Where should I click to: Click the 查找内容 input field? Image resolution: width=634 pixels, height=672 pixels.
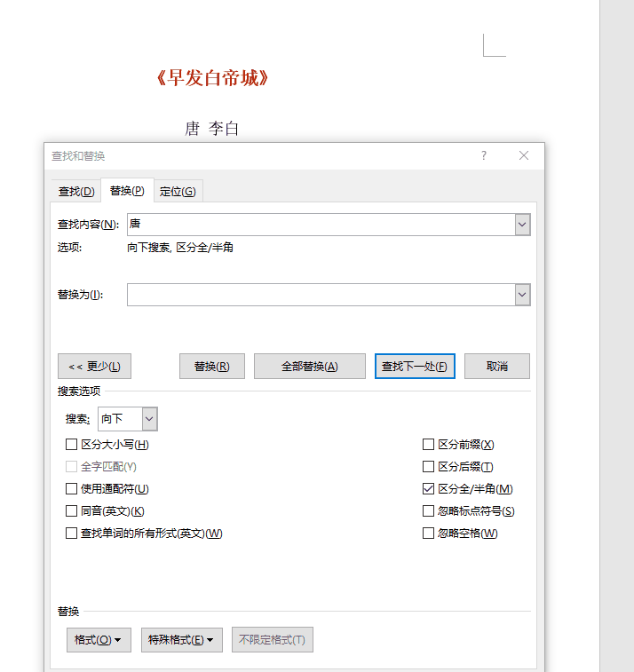[x=321, y=225]
